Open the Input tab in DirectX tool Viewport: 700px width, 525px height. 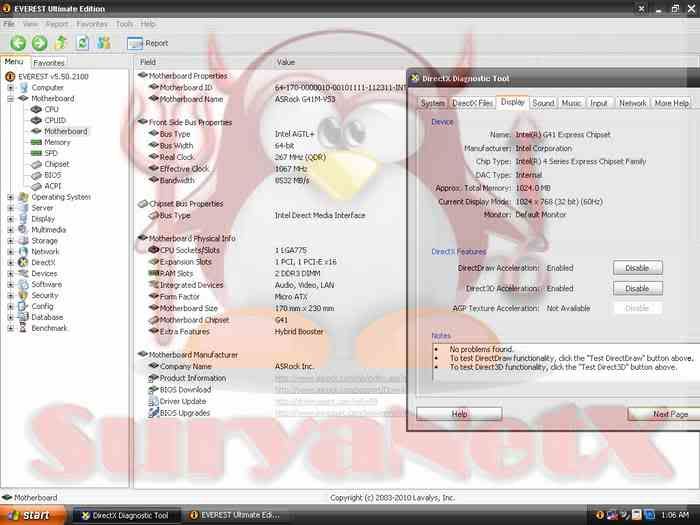click(599, 103)
